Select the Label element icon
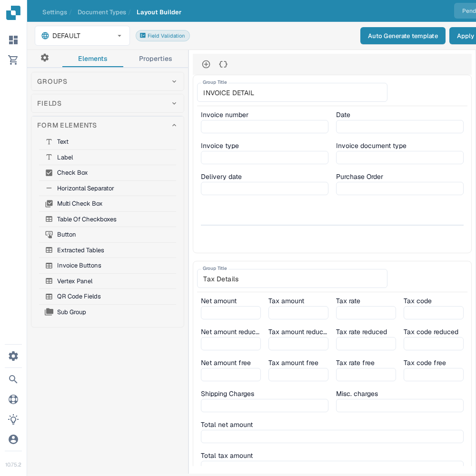The width and height of the screenshot is (476, 476). click(x=49, y=157)
